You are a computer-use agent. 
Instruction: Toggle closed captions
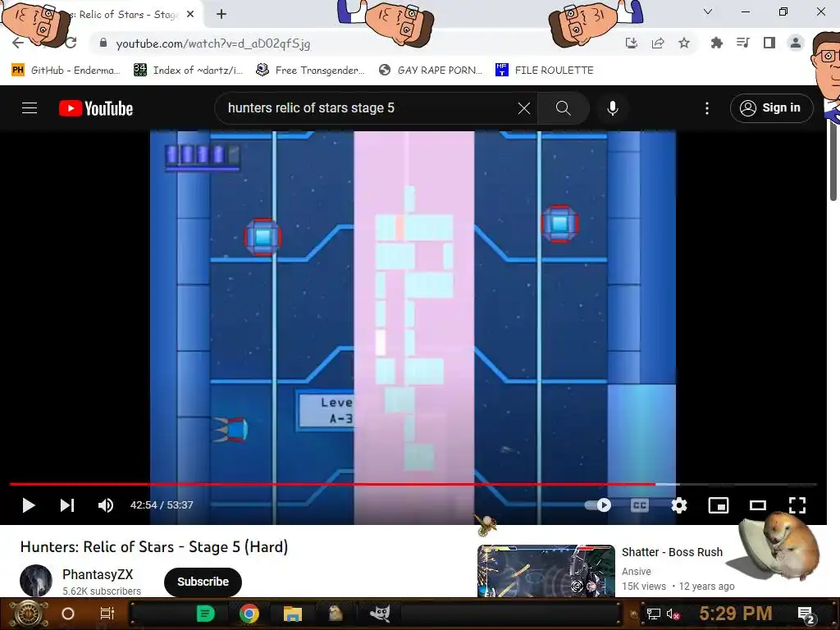tap(640, 505)
